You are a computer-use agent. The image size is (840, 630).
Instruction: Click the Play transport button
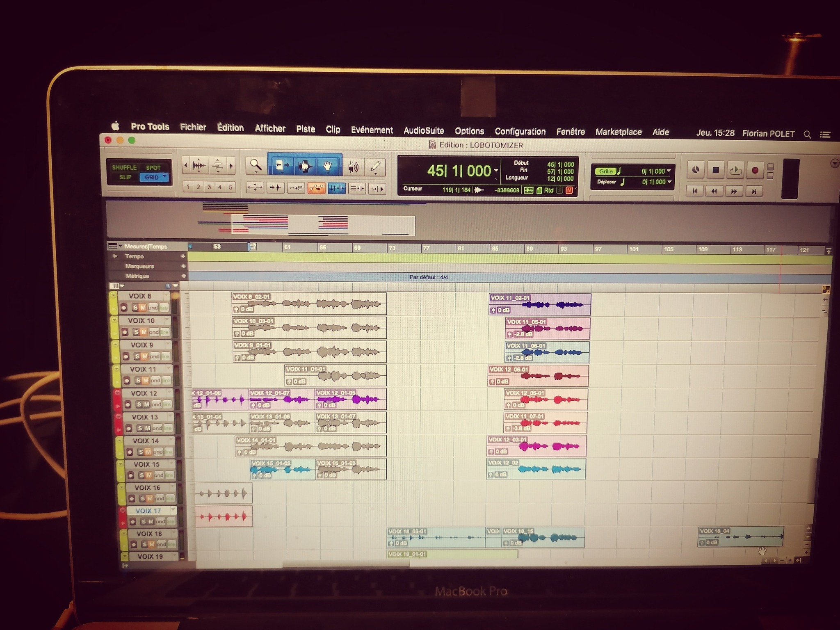[735, 170]
